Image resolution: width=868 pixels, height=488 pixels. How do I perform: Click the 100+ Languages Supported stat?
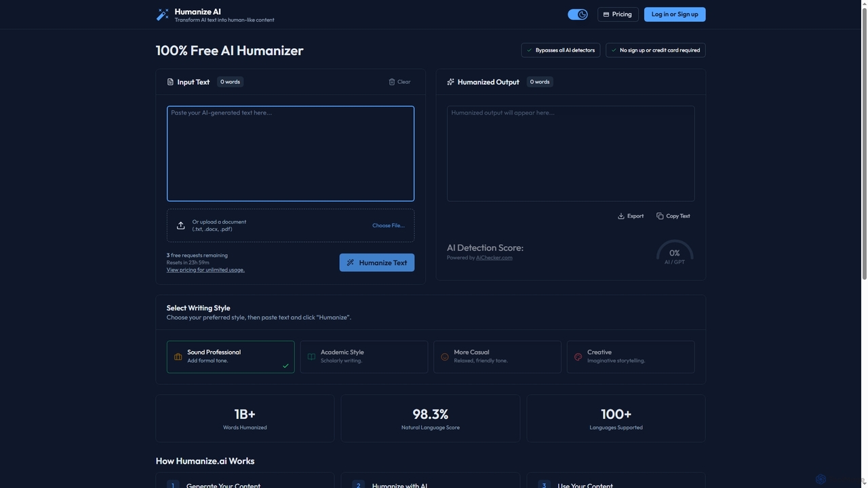(x=616, y=419)
